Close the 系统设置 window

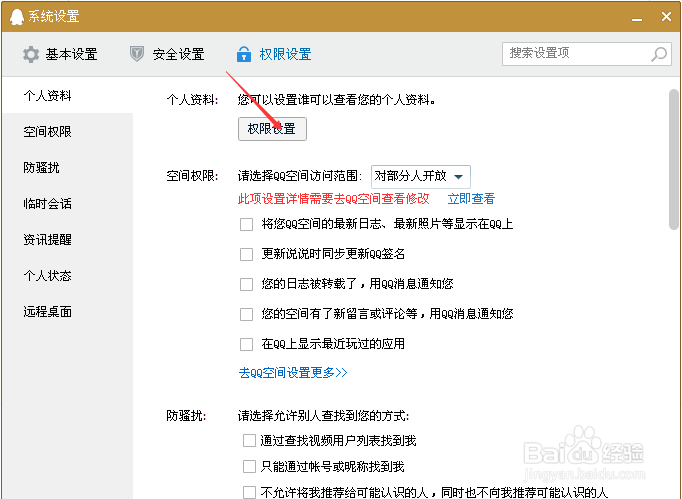tap(666, 17)
